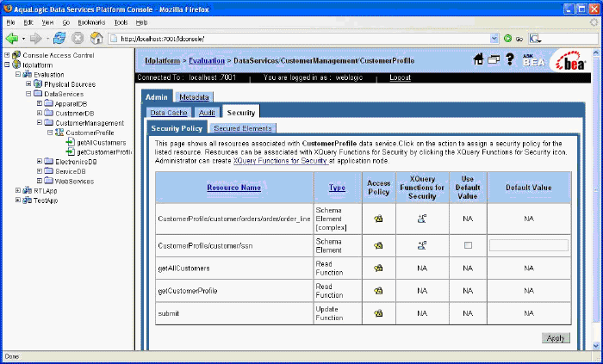Viewport: 603px width, 364px height.
Task: Sort by the Resource Name column header
Action: tap(233, 188)
